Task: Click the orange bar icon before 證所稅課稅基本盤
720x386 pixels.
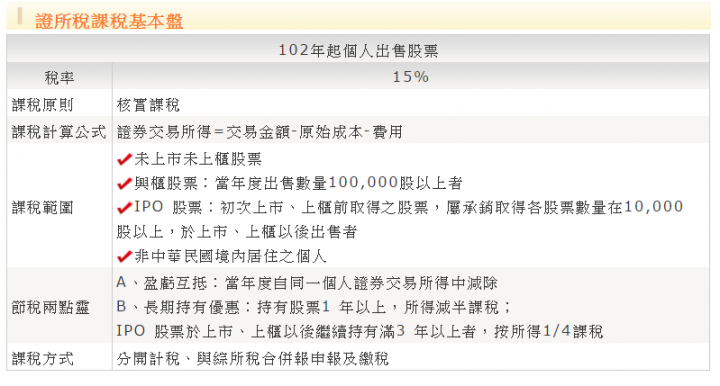Action: tap(20, 16)
